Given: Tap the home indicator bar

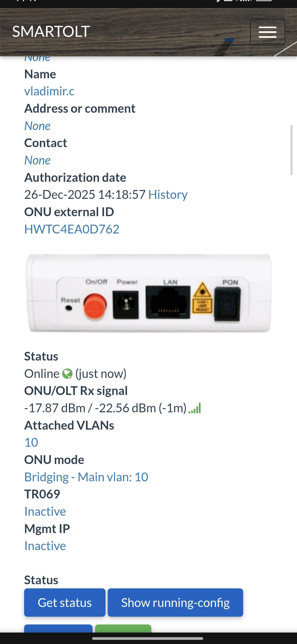Looking at the screenshot, I should point(148,638).
